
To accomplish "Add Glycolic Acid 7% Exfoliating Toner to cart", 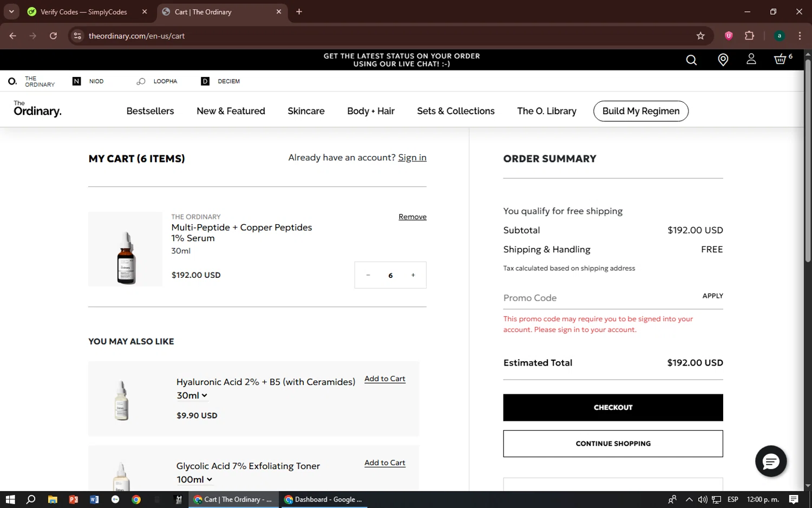I will pos(385,463).
